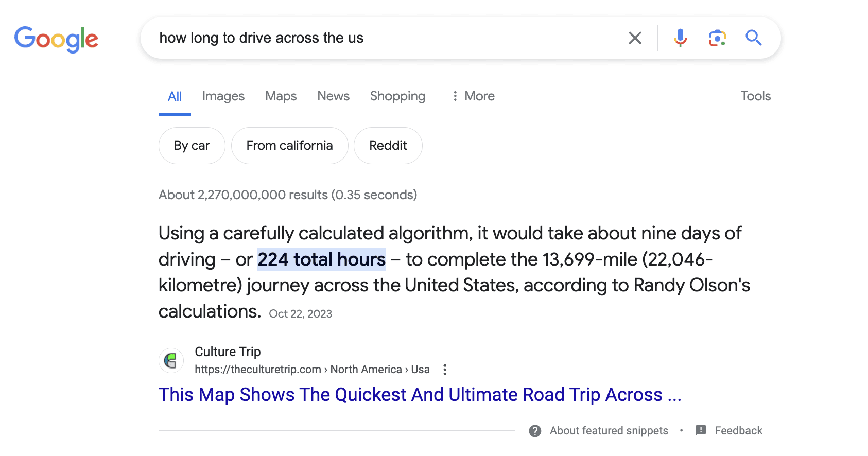Start voice search with microphone icon

coord(680,38)
